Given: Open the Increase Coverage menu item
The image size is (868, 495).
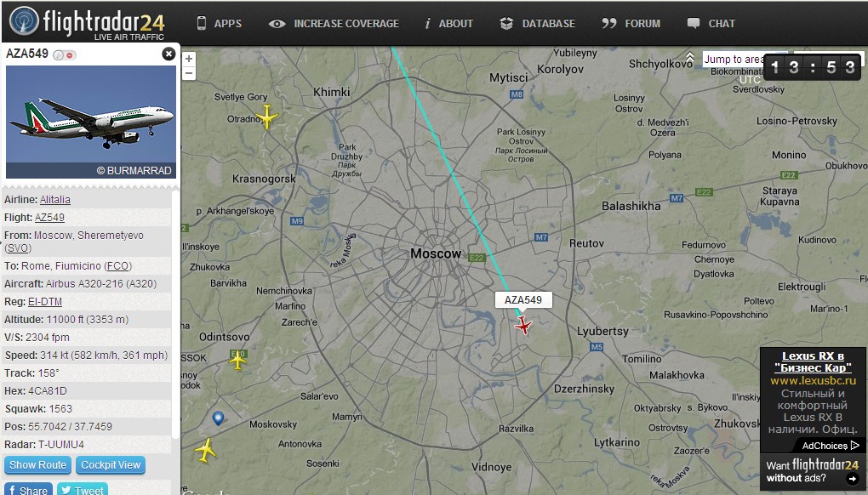Looking at the screenshot, I should (334, 23).
